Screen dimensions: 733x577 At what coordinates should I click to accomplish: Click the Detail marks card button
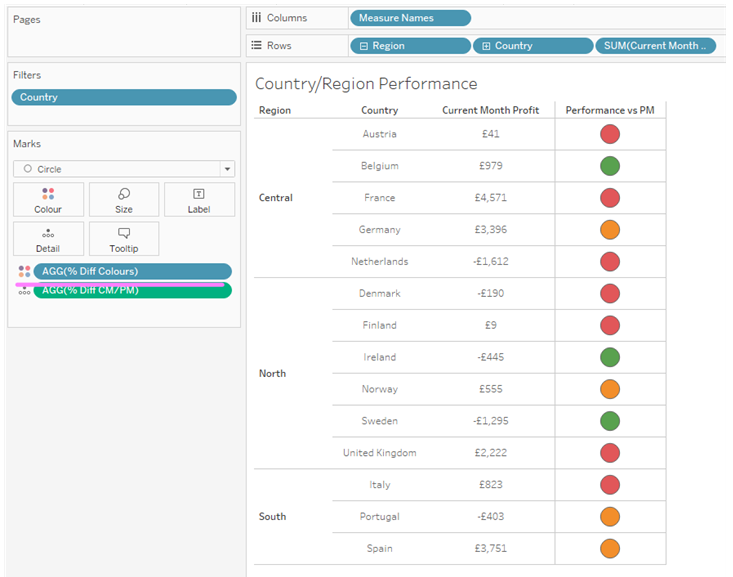[48, 239]
